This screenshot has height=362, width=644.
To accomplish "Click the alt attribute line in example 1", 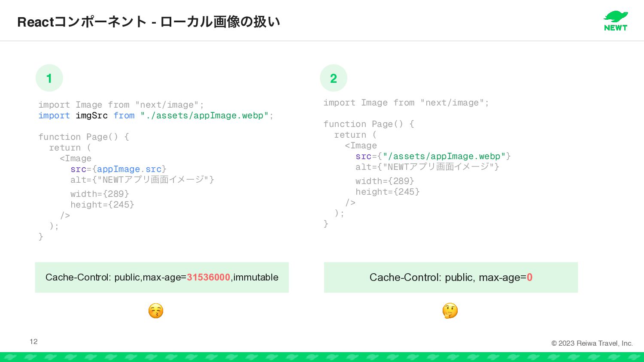I will [x=143, y=180].
